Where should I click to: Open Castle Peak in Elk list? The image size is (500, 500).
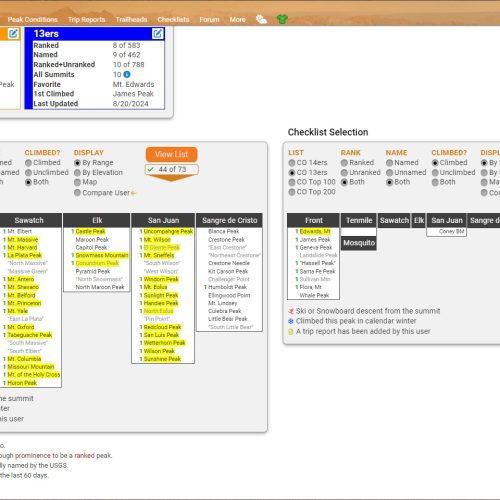click(90, 231)
